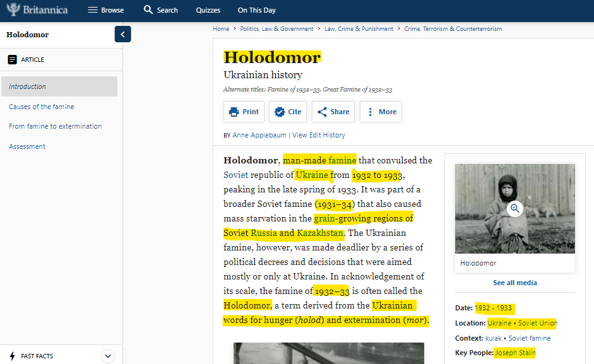View Edit History of the article

[319, 135]
